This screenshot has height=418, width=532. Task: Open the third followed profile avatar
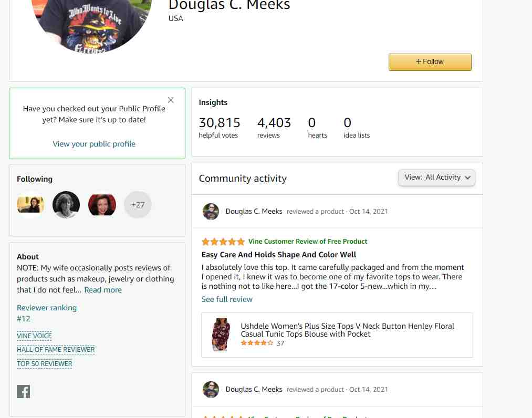point(102,205)
